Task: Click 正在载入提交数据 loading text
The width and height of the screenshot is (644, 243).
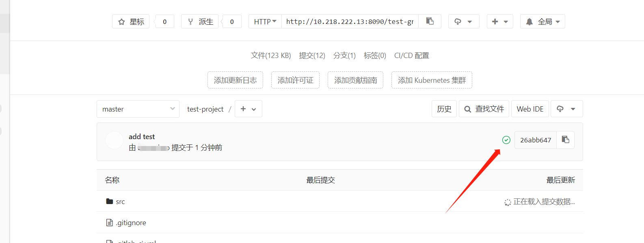Action: coord(544,202)
